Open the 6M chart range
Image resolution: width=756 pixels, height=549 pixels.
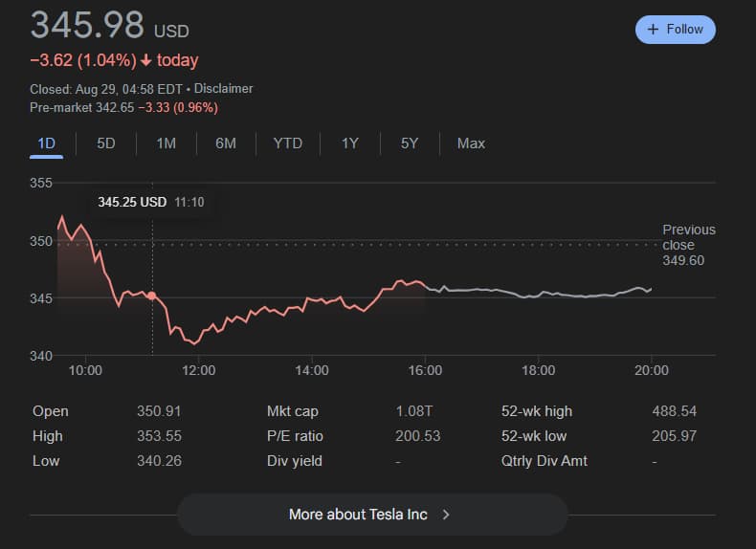point(226,143)
